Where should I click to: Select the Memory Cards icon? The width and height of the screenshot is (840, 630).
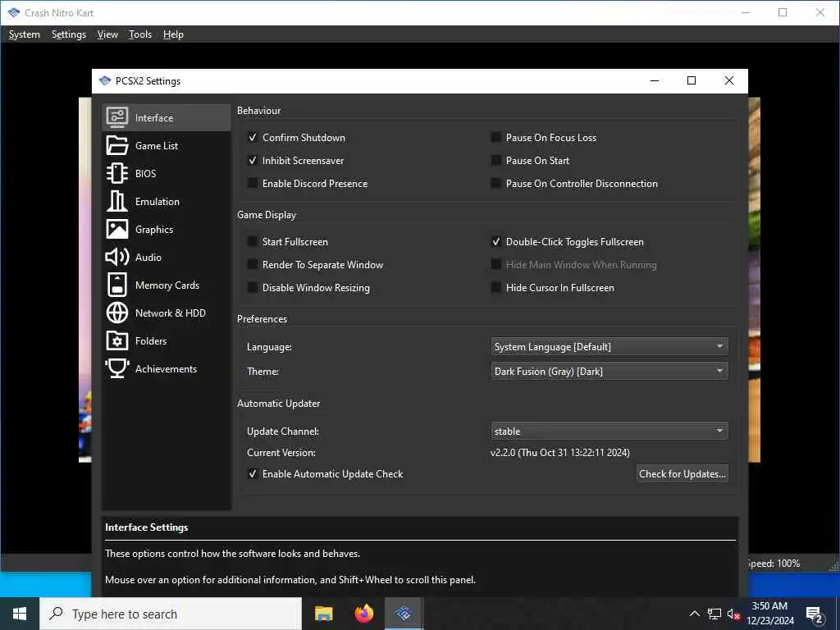point(116,285)
